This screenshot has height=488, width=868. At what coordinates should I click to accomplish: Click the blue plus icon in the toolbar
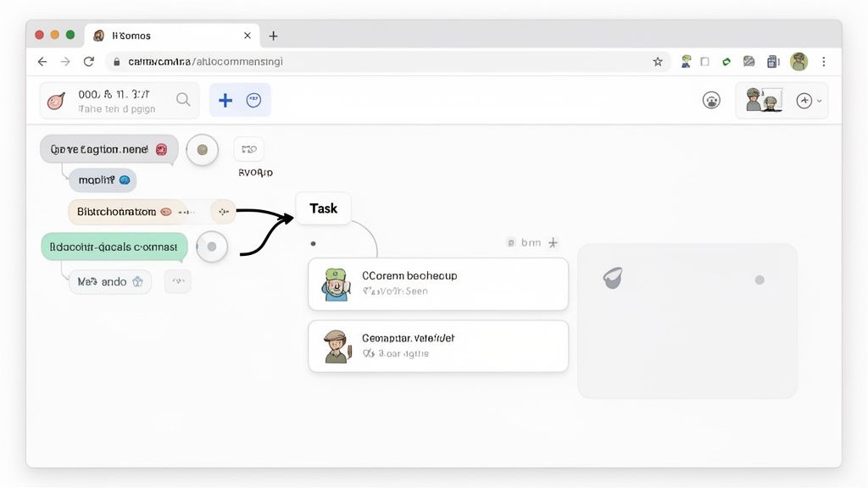coord(225,100)
